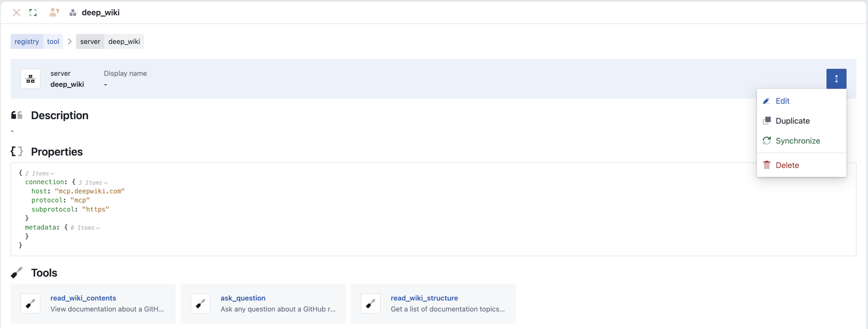868x329 pixels.
Task: Click the tool icon on read_wiki_contents card
Action: (x=30, y=304)
